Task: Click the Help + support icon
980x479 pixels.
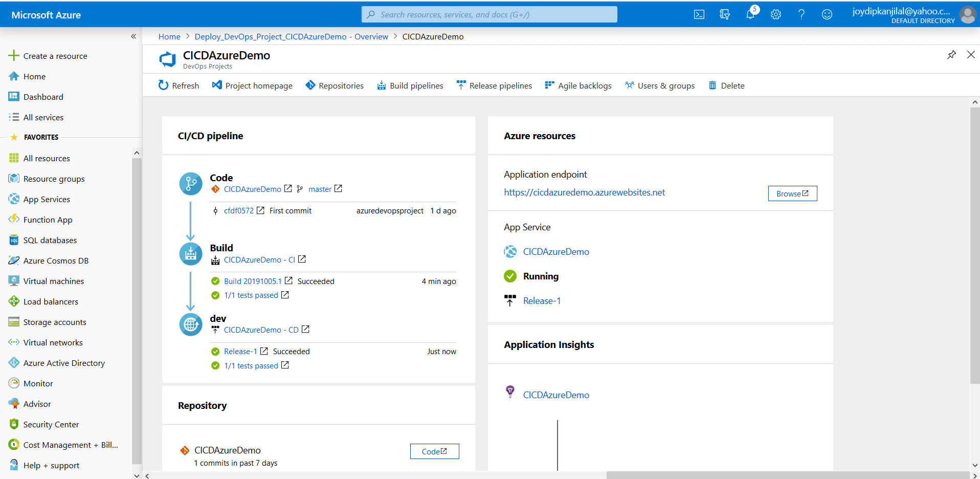Action: (14, 465)
